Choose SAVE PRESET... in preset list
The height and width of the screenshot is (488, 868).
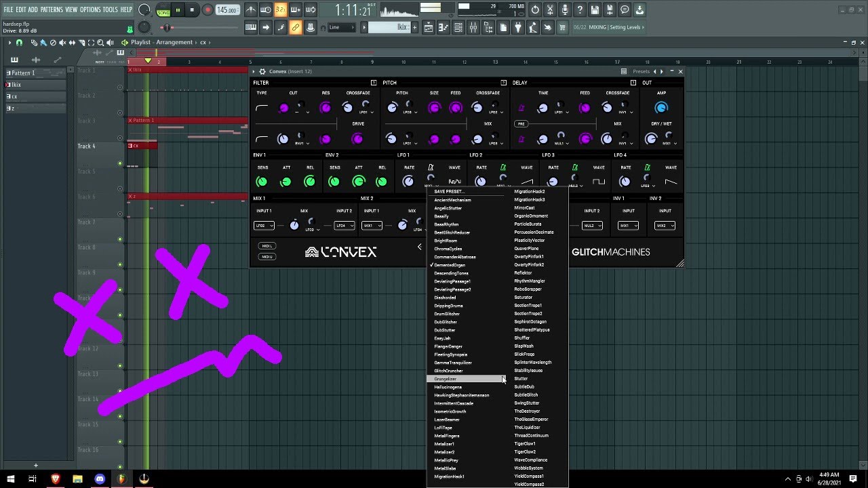pos(449,192)
